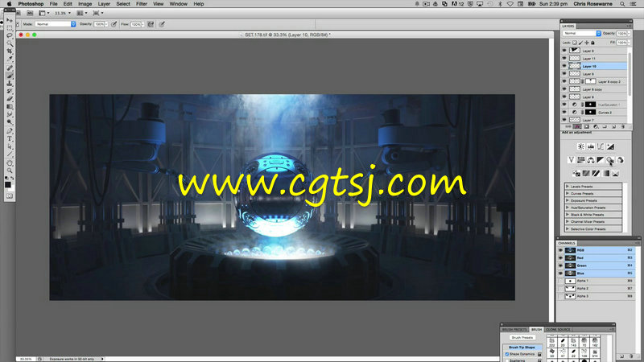Select the Rectangular Marquee tool

pyautogui.click(x=10, y=28)
